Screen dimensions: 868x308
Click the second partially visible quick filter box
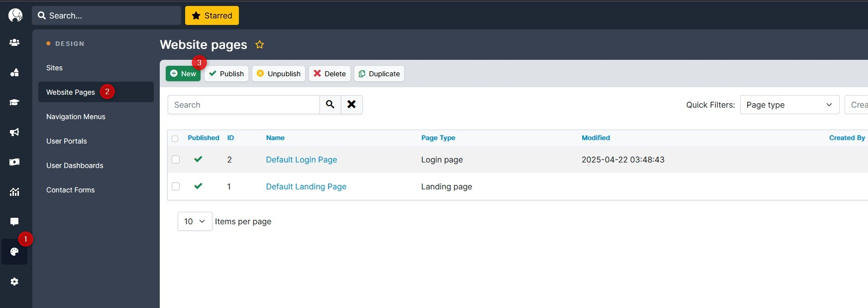coord(857,105)
